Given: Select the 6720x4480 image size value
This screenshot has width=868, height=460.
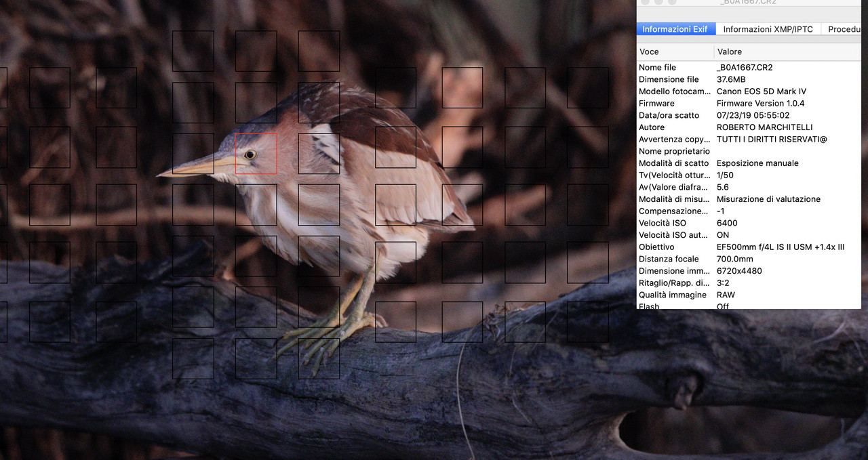Looking at the screenshot, I should pyautogui.click(x=739, y=271).
